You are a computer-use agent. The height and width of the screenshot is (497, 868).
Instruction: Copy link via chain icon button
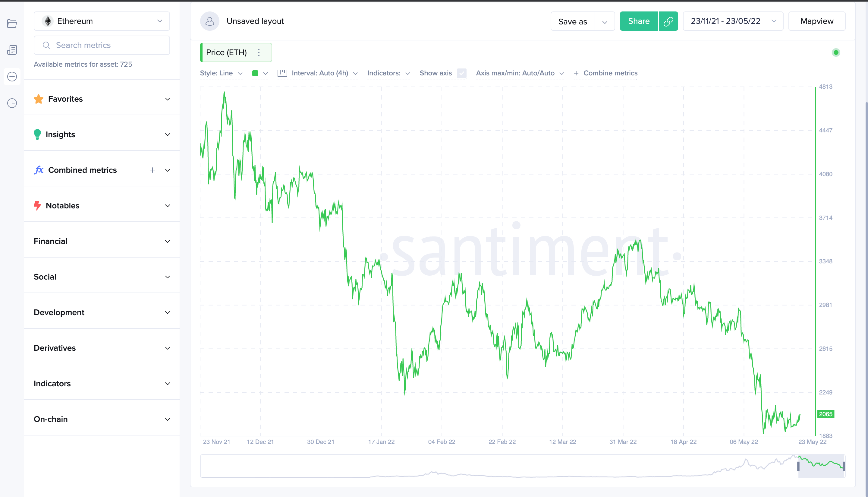point(668,21)
